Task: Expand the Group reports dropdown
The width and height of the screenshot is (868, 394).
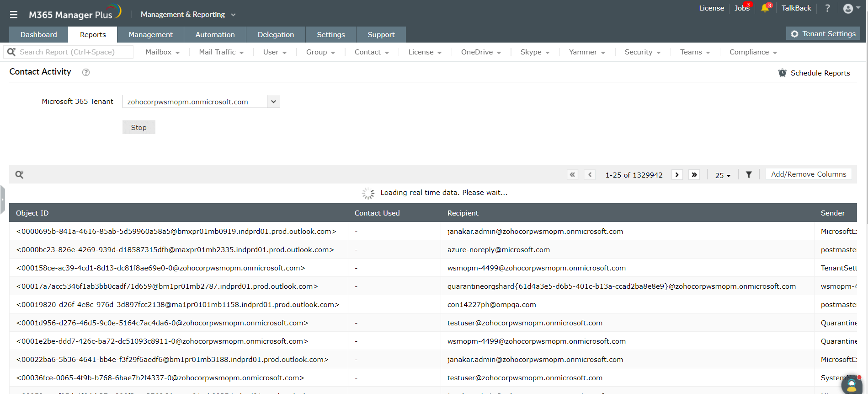Action: click(x=321, y=52)
